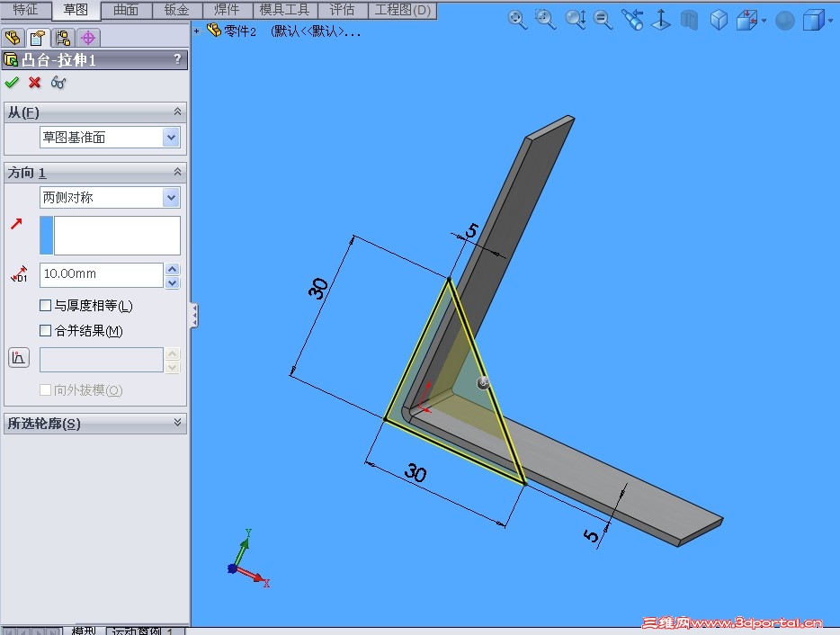This screenshot has width=840, height=635.
Task: Click the lower 30 dimension text
Action: pos(416,473)
